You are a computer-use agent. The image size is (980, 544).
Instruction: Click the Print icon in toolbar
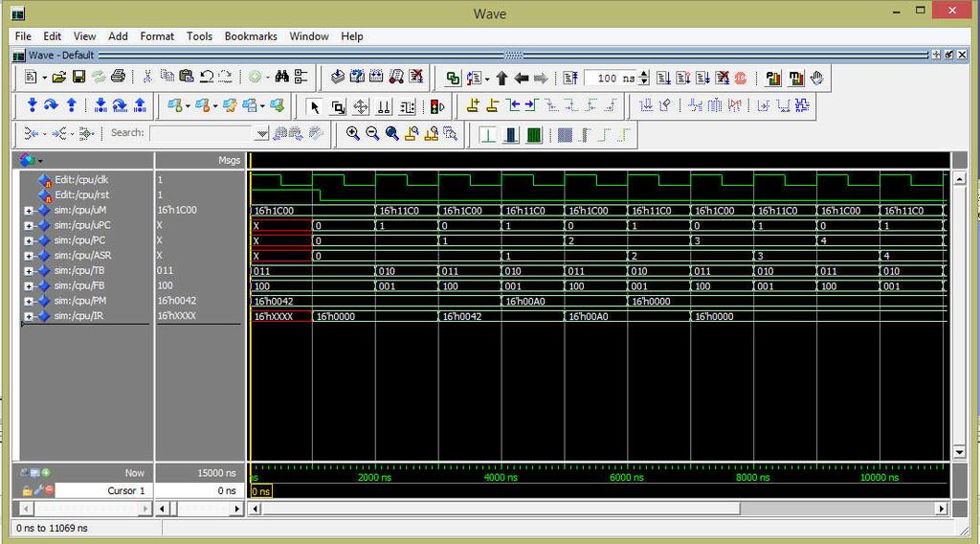pos(118,77)
